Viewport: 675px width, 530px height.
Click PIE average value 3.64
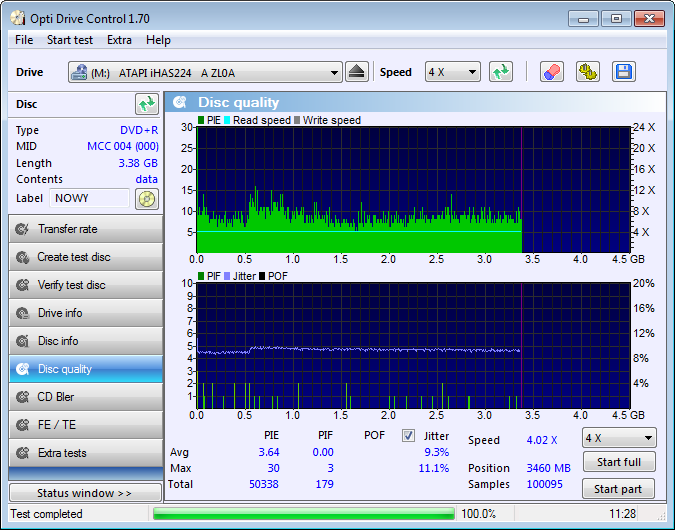point(269,452)
